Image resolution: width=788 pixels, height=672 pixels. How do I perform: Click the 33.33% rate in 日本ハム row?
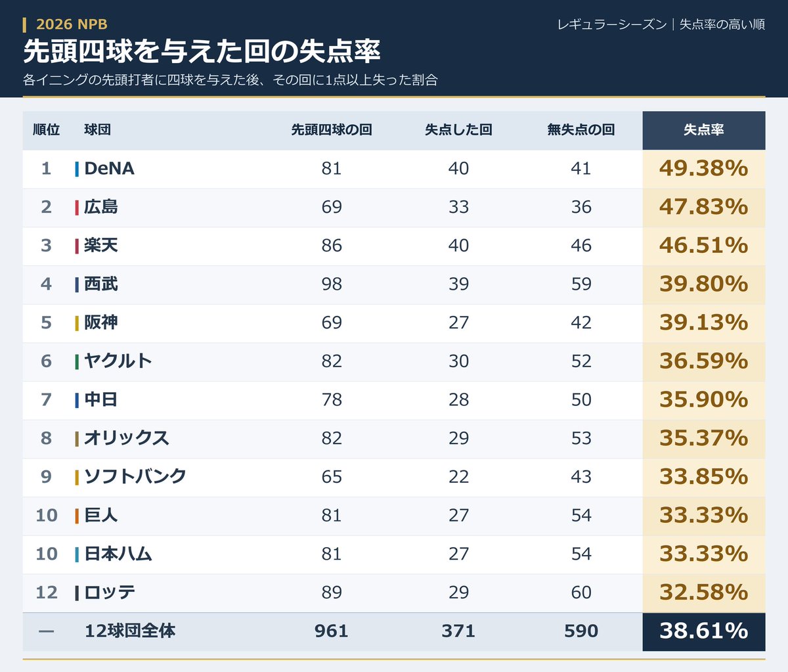click(x=703, y=554)
